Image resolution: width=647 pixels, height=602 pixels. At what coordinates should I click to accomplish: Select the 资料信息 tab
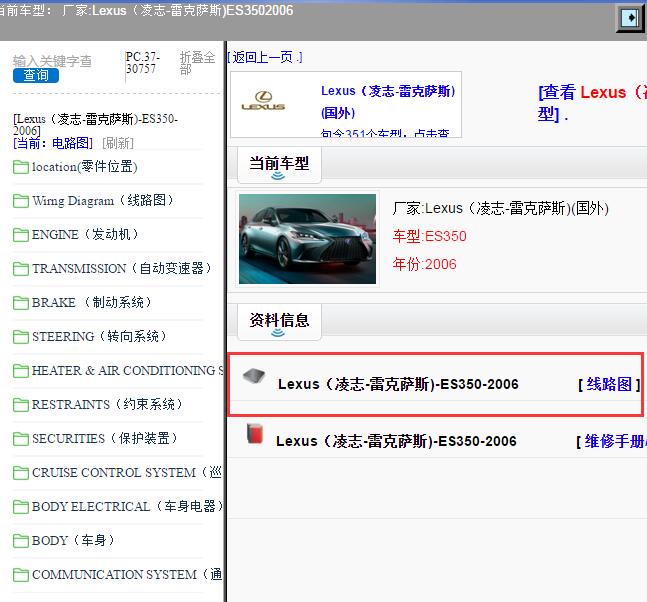click(279, 322)
